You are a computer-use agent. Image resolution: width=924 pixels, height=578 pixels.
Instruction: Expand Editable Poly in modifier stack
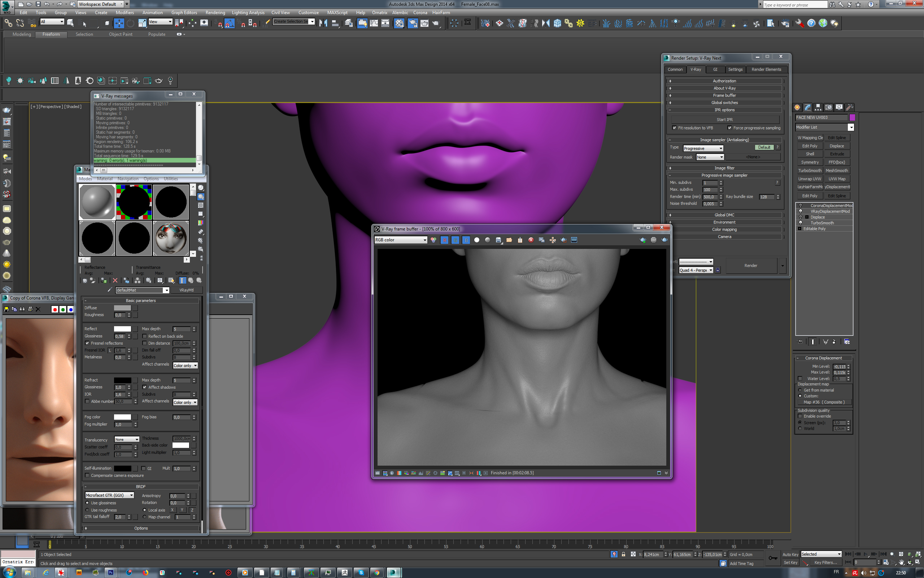799,229
